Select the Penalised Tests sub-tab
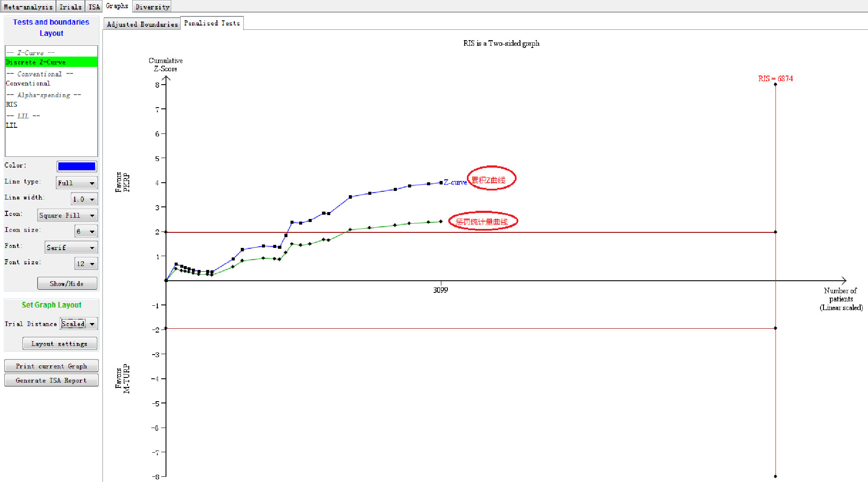The height and width of the screenshot is (482, 868). pos(212,23)
